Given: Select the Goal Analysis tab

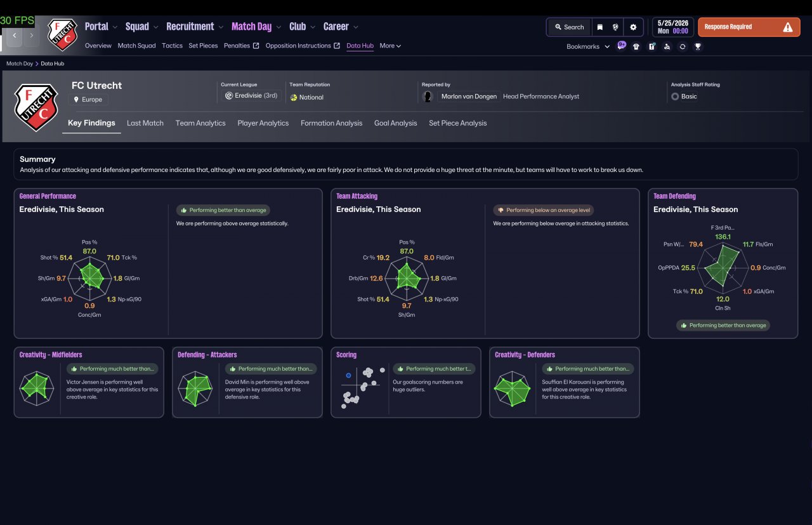Looking at the screenshot, I should point(396,123).
